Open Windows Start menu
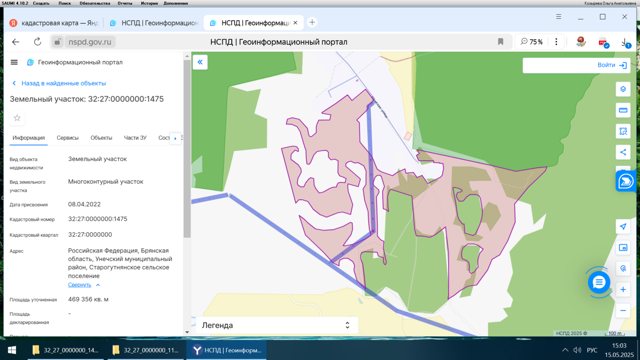640x360 pixels. tap(12, 350)
